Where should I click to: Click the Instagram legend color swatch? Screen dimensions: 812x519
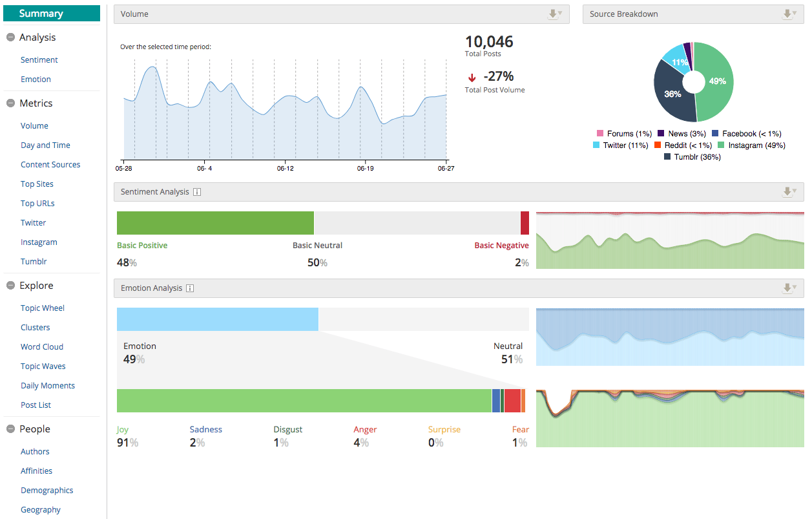pyautogui.click(x=722, y=145)
